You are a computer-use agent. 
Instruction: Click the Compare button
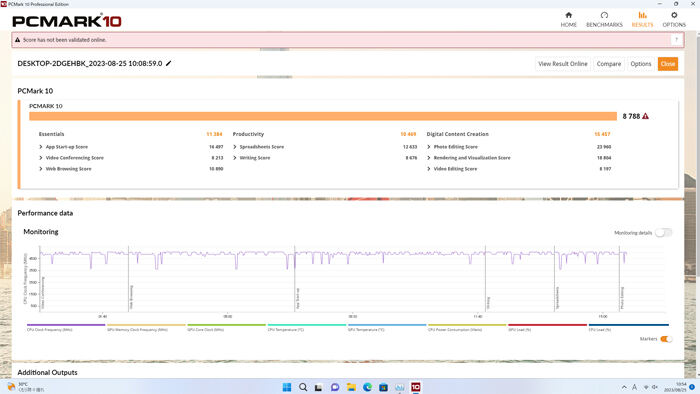pyautogui.click(x=608, y=64)
